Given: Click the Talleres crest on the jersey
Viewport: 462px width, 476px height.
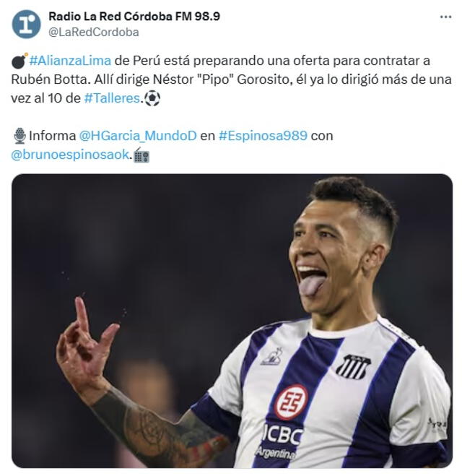Looking at the screenshot, I should tap(354, 367).
